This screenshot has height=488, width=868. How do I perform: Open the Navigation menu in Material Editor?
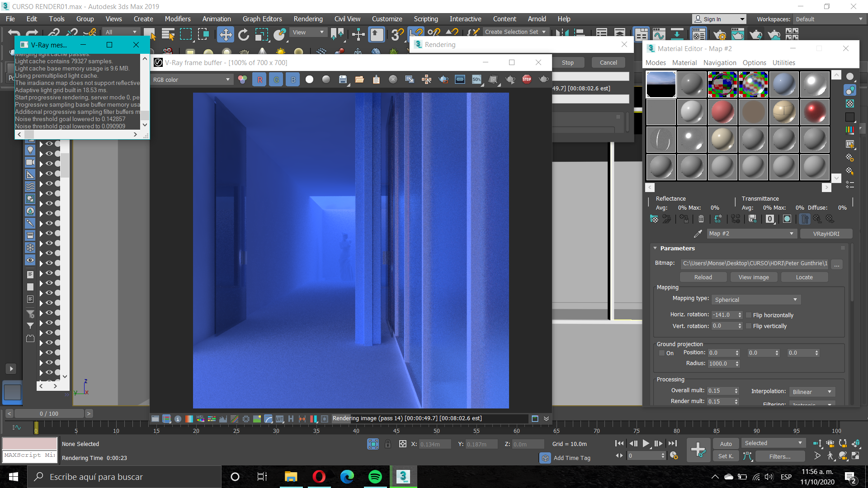(720, 63)
